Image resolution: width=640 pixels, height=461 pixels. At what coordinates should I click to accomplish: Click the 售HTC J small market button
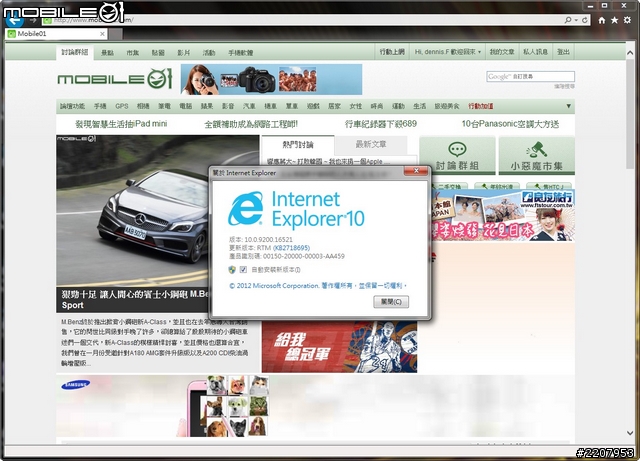tap(549, 187)
